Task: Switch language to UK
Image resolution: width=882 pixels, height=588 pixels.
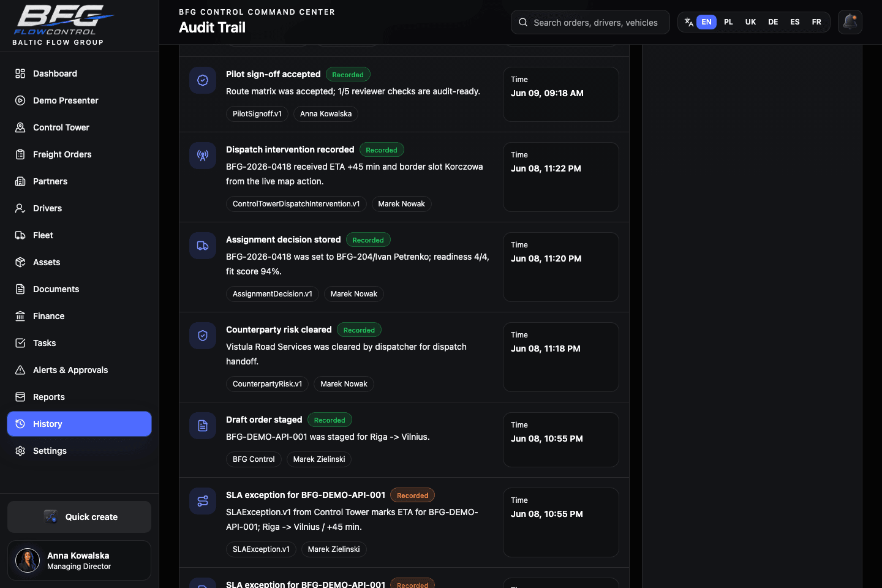Action: pyautogui.click(x=750, y=22)
